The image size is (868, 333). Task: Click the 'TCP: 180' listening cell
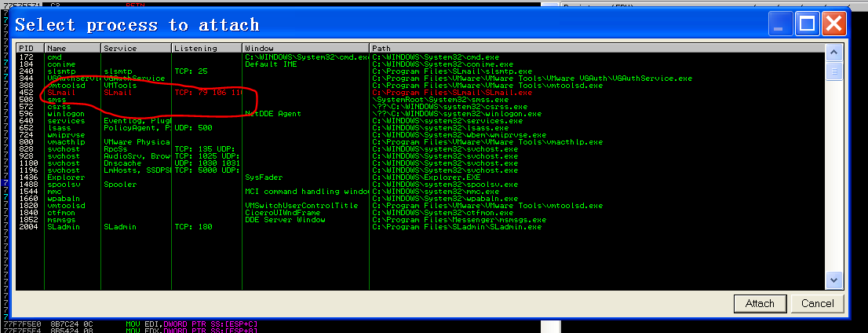[x=192, y=227]
